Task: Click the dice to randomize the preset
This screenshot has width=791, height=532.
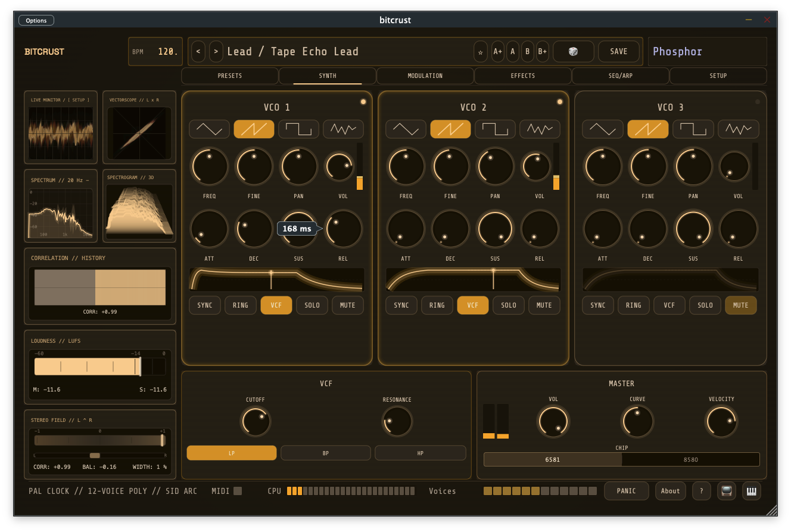Action: [x=574, y=51]
